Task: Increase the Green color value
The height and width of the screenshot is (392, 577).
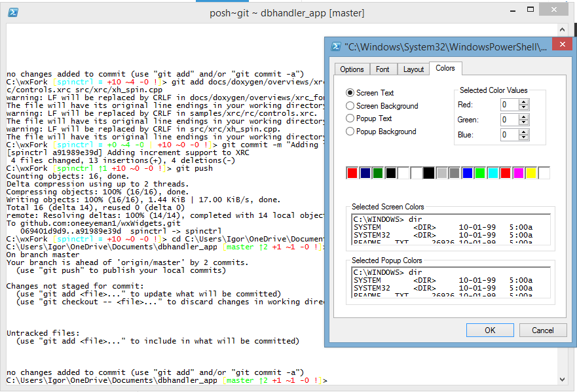Action: 524,117
